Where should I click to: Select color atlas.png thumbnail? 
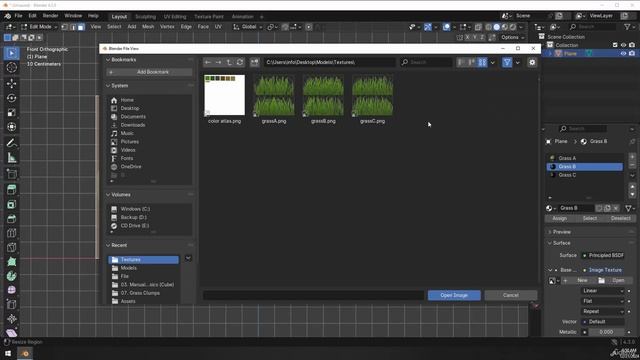pyautogui.click(x=224, y=99)
